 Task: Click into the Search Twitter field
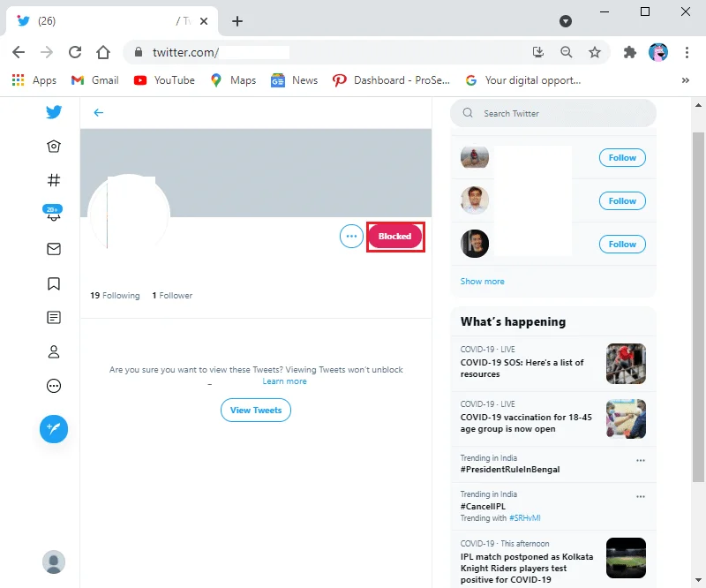[x=553, y=113]
